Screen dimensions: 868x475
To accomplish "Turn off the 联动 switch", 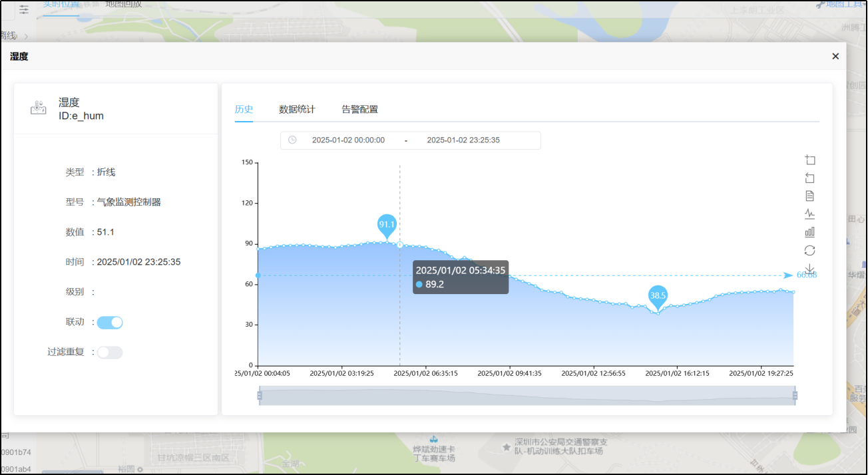I will [110, 323].
